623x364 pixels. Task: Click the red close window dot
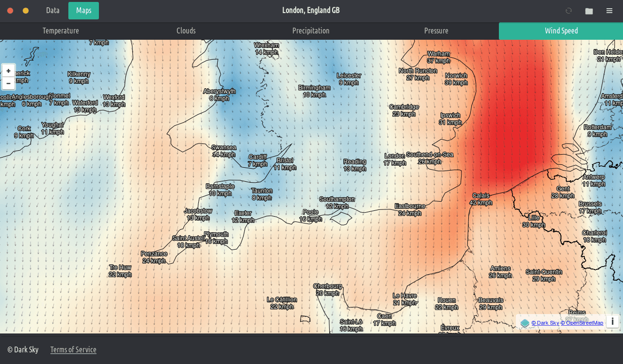pyautogui.click(x=10, y=11)
